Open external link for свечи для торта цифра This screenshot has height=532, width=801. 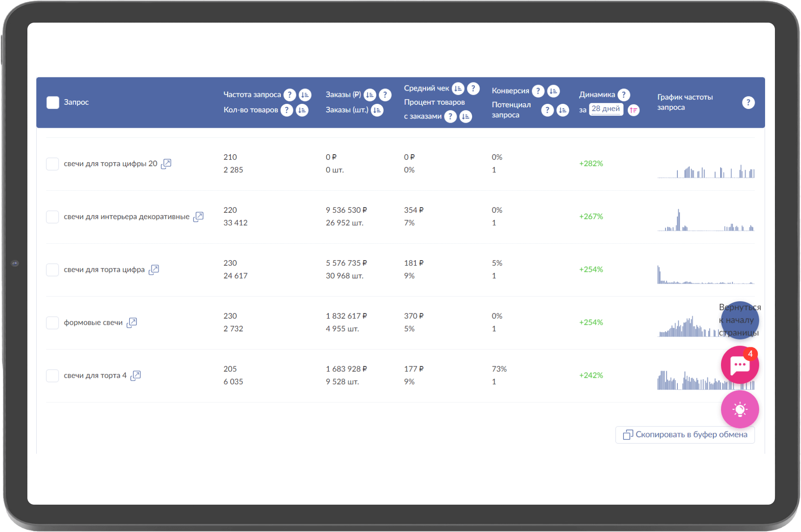tap(154, 269)
